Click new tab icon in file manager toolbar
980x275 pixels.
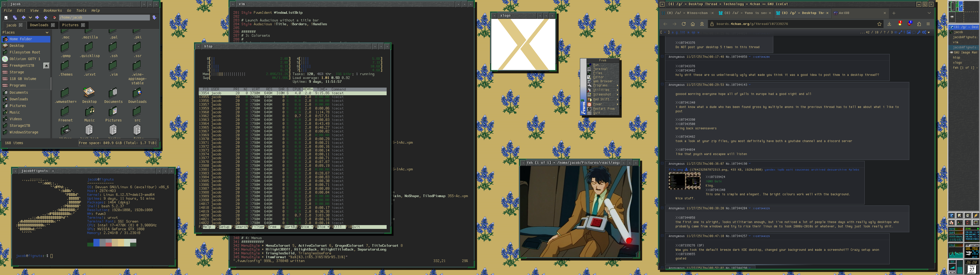pyautogui.click(x=6, y=18)
